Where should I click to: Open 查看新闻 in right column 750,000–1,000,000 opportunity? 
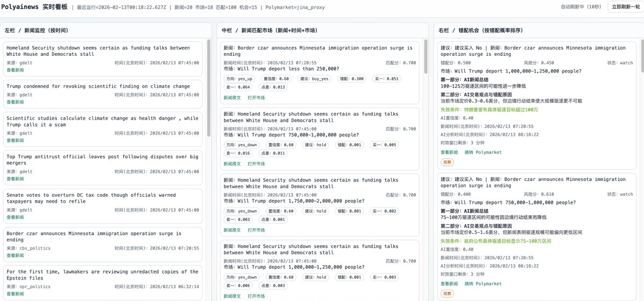(x=450, y=283)
